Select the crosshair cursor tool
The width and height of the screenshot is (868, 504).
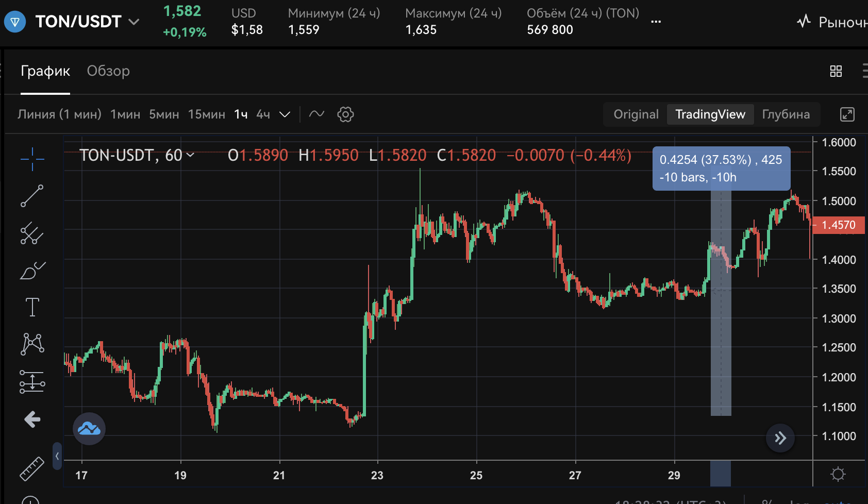click(x=32, y=159)
